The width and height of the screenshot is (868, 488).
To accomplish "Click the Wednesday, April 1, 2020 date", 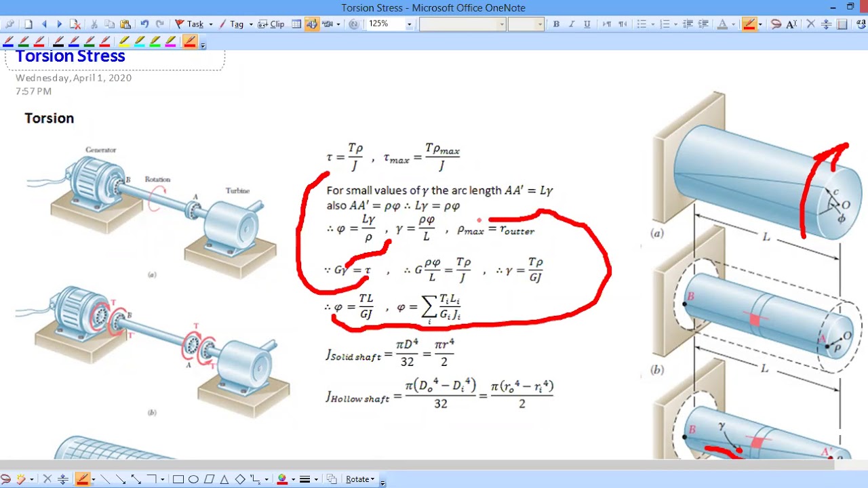I will [x=73, y=78].
